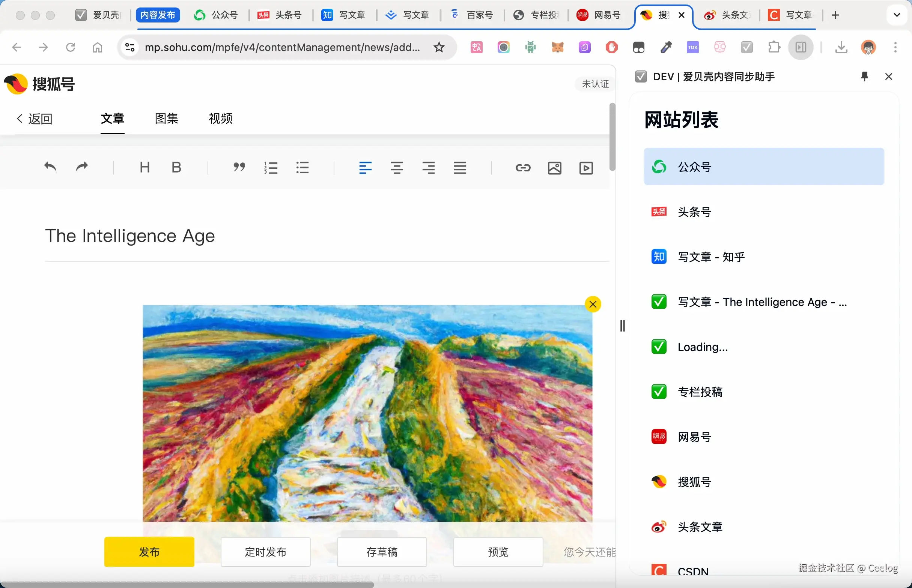The width and height of the screenshot is (912, 588).
Task: Insert hyperlink using link icon
Action: (523, 168)
